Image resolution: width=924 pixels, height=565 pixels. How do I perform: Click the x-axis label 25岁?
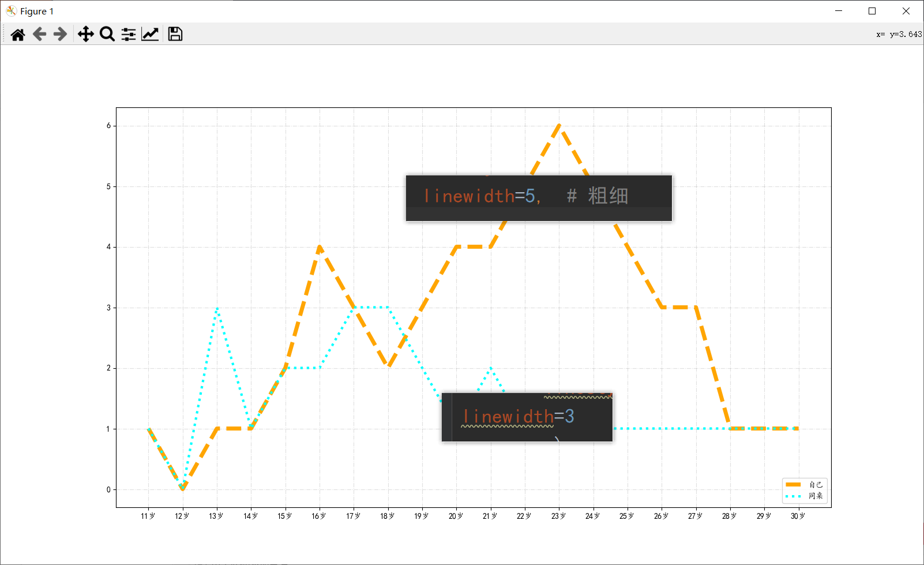[627, 516]
